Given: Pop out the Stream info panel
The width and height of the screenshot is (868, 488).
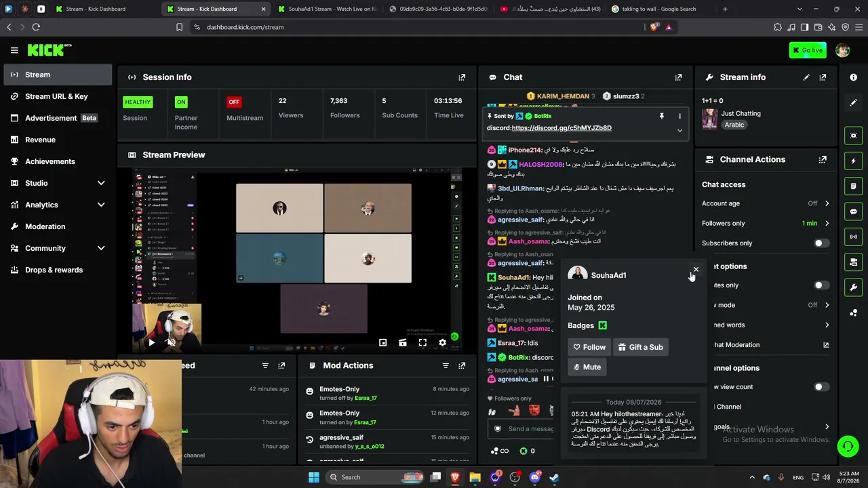Looking at the screenshot, I should 823,77.
